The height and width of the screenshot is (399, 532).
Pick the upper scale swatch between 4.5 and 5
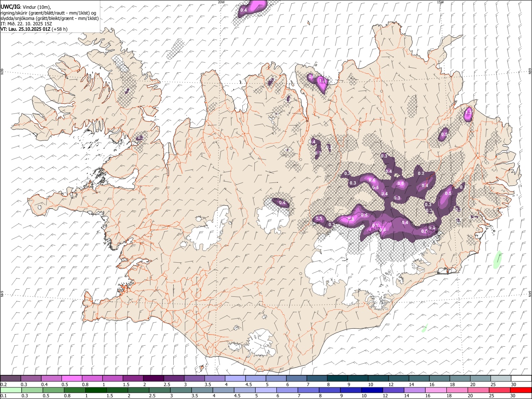point(256,378)
